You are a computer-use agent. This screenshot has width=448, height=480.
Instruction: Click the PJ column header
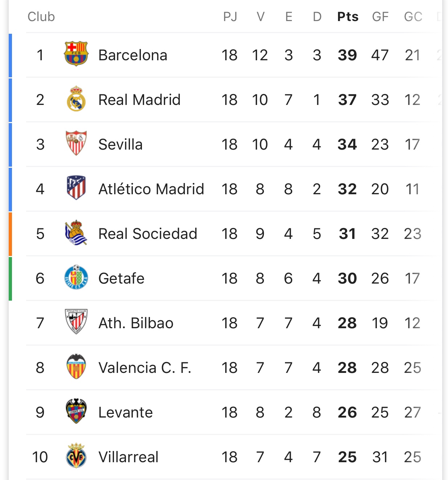pos(230,17)
